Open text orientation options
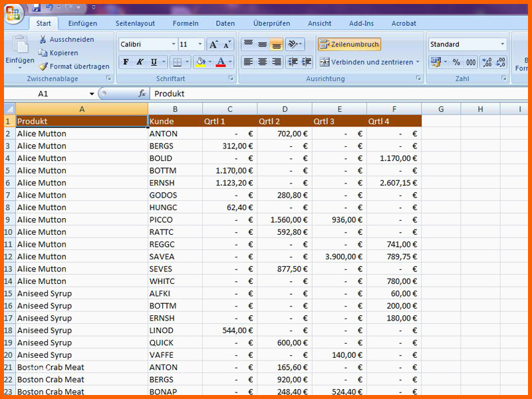This screenshot has height=399, width=532. 295,44
